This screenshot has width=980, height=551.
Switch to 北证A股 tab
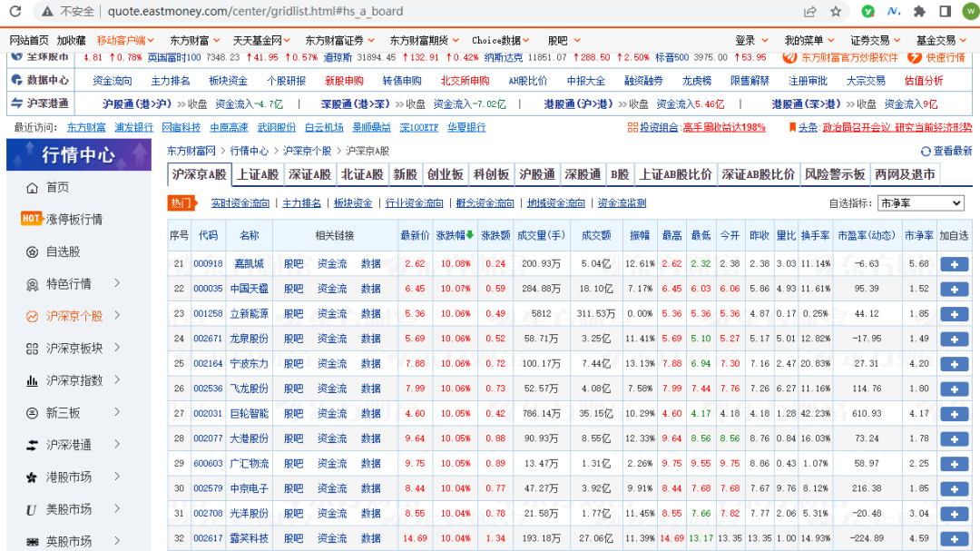[x=362, y=174]
